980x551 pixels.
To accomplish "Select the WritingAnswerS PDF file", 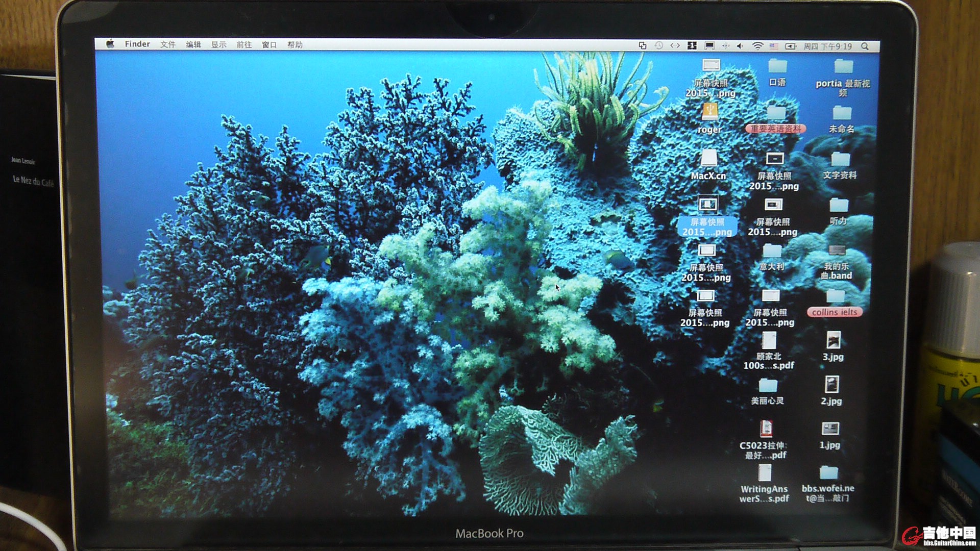I will [765, 473].
